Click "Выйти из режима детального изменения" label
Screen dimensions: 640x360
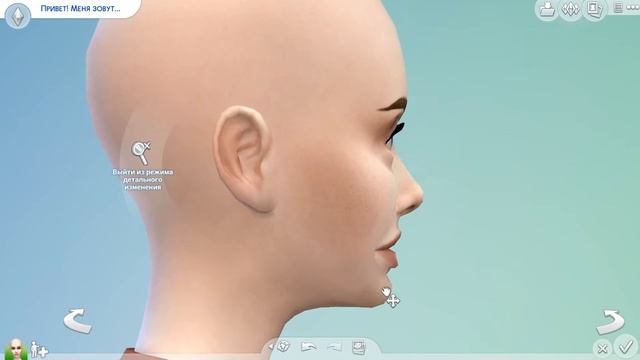pyautogui.click(x=142, y=180)
